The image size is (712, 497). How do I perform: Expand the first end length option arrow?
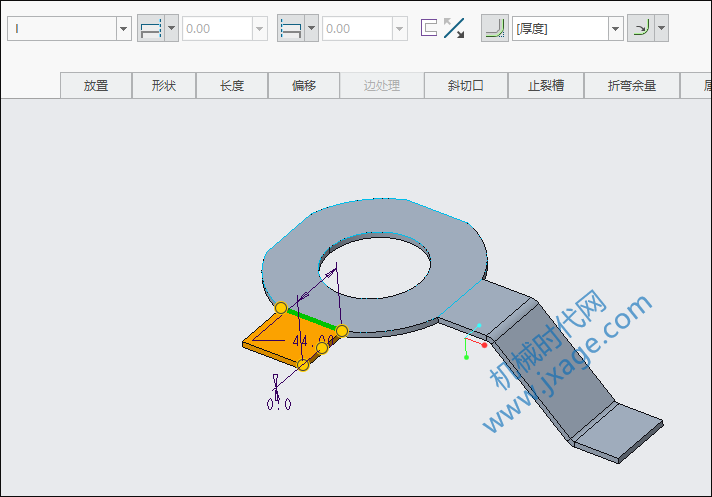tap(172, 28)
